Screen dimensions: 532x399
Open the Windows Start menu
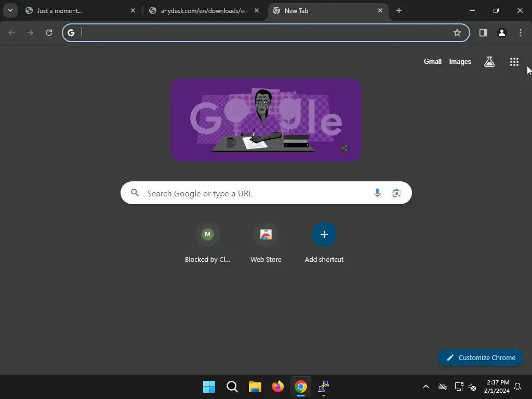[x=209, y=387]
